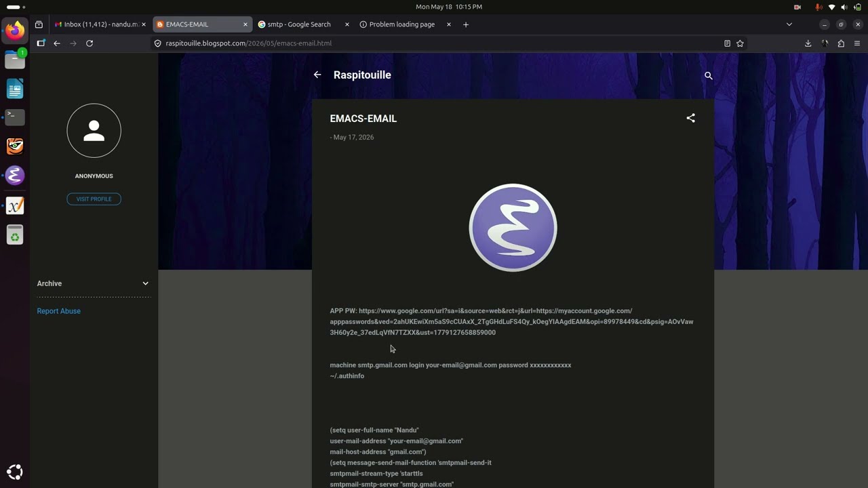Screen dimensions: 868x488
Task: Open Firefox from the Ubuntu dock
Action: tap(15, 30)
